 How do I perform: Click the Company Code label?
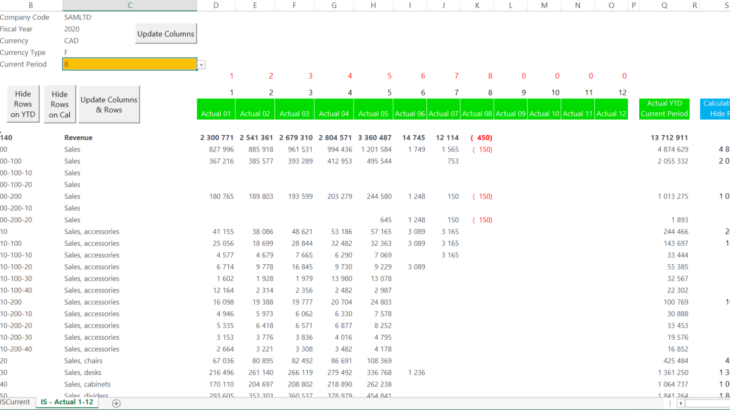pos(25,17)
